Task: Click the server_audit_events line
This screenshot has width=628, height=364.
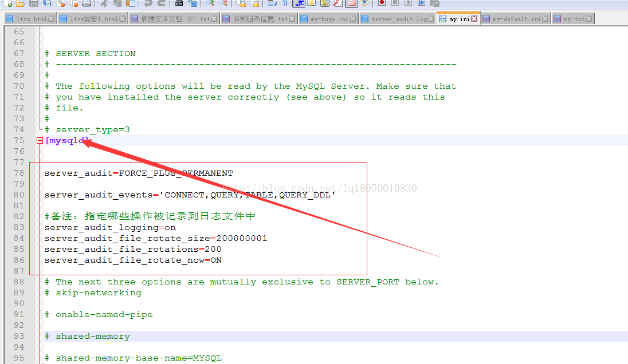Action: point(190,195)
